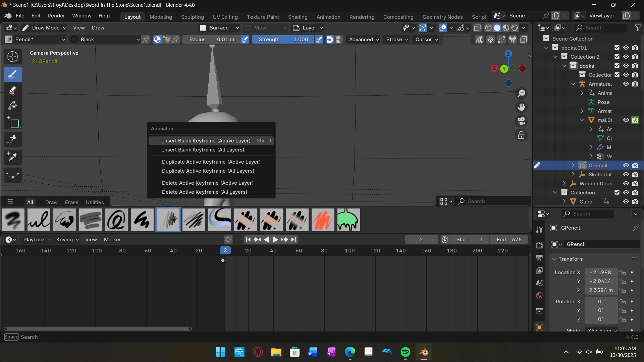Select the Erase tool
The width and height of the screenshot is (644, 362).
[x=13, y=90]
